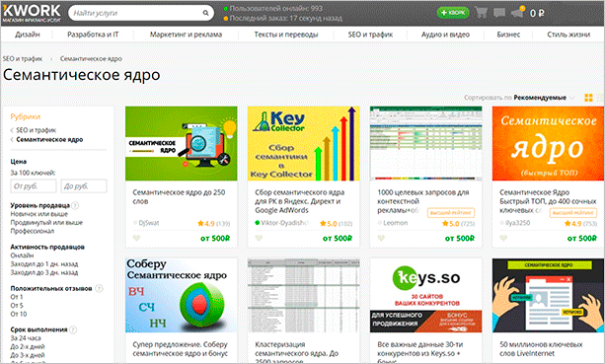Open the Бизнес category menu
Screen dimensions: 605x364
point(508,35)
